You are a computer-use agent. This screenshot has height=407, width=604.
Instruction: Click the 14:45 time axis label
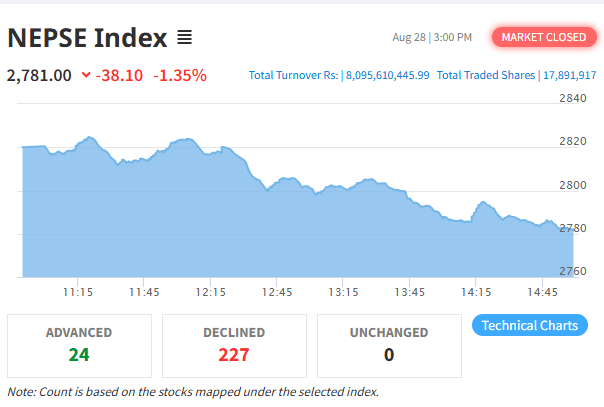(542, 292)
